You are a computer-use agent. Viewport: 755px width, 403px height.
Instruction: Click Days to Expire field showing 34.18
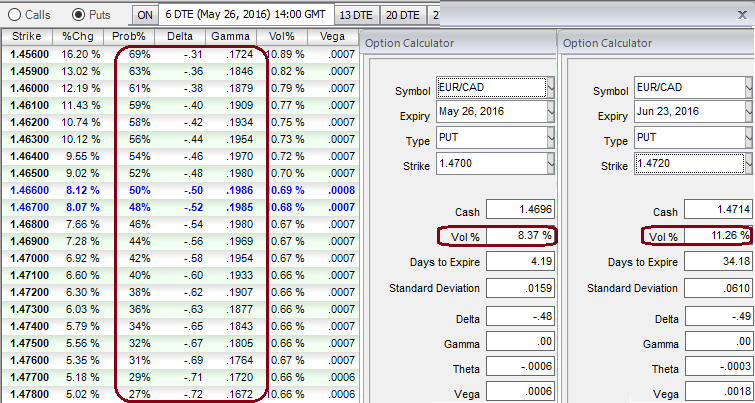pos(718,262)
